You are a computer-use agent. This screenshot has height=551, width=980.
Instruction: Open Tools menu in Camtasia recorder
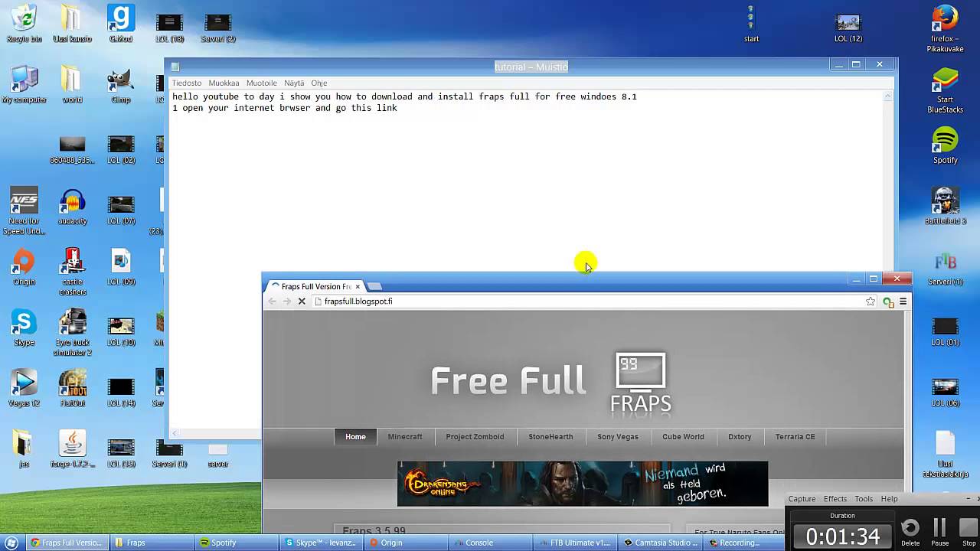[x=864, y=499]
